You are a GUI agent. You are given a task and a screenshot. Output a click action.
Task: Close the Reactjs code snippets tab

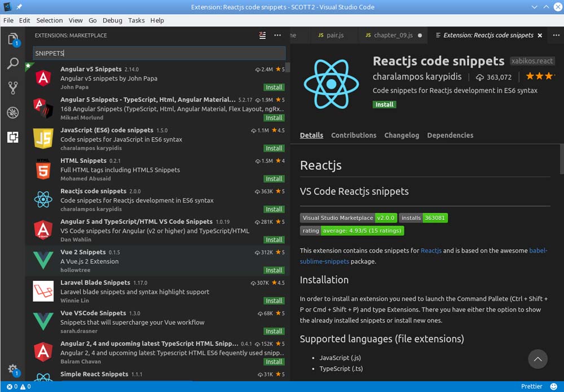(x=540, y=36)
